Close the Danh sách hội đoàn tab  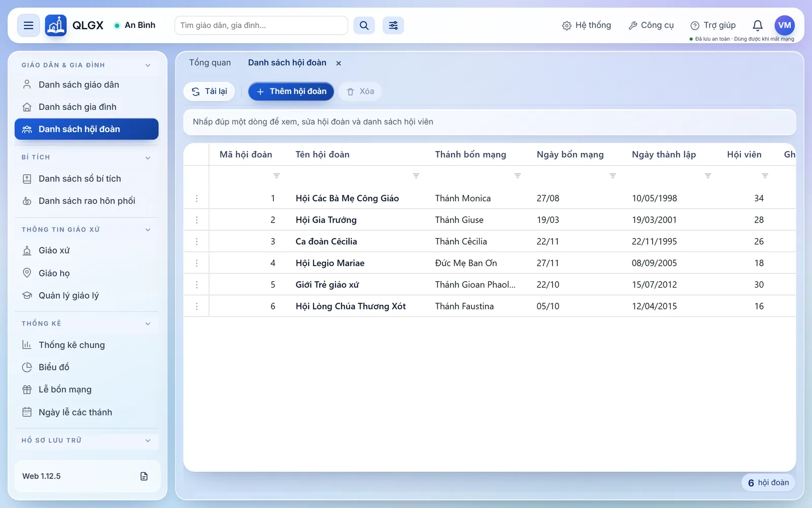point(339,63)
